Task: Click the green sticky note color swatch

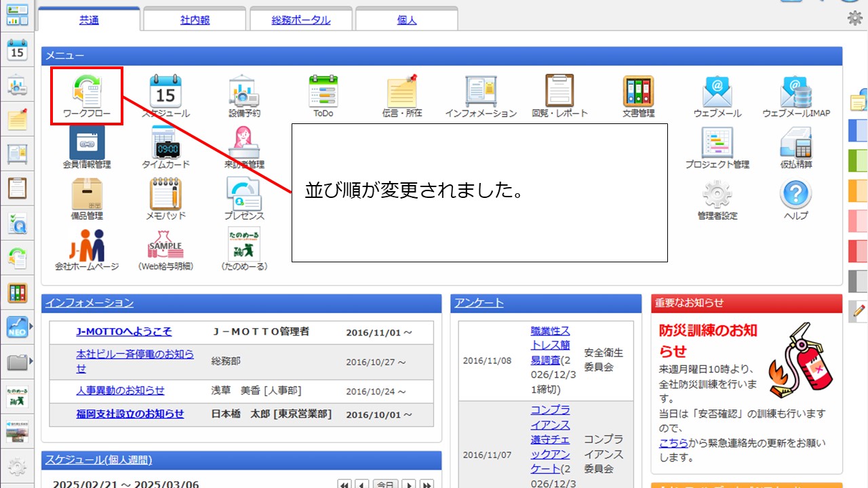Action: pos(858,161)
